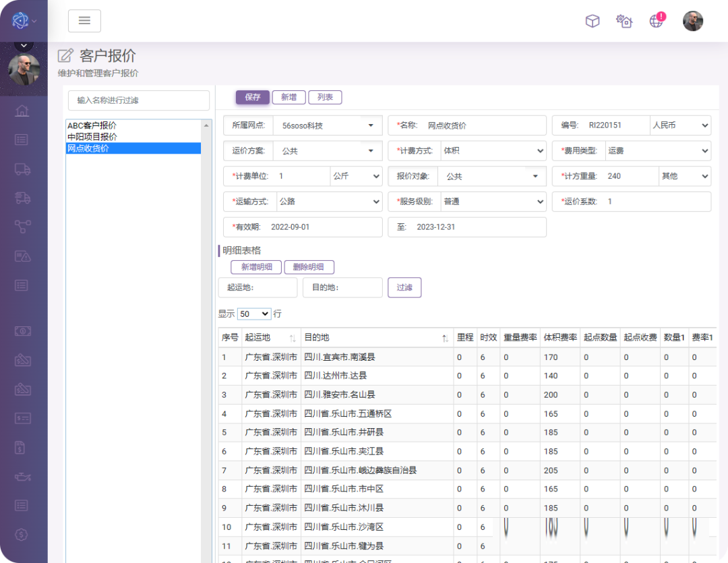Open the house settings gear icon
Screen dimensions: 728x563
624,21
